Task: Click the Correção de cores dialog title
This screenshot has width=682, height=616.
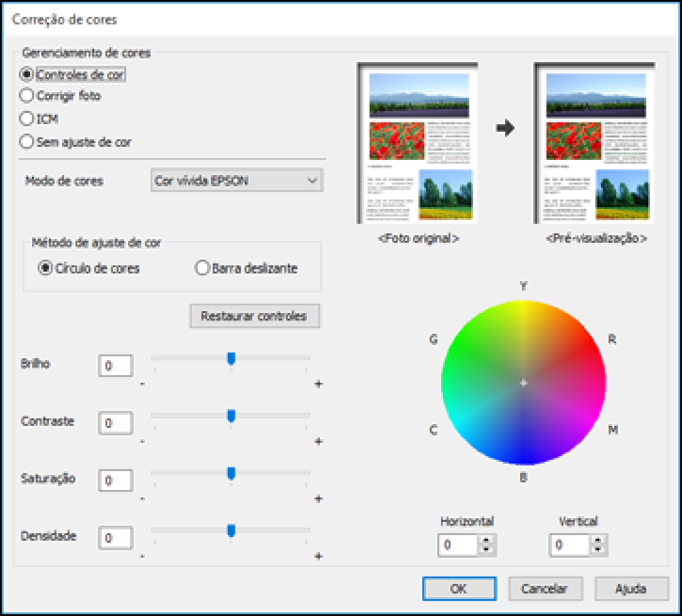Action: (65, 19)
